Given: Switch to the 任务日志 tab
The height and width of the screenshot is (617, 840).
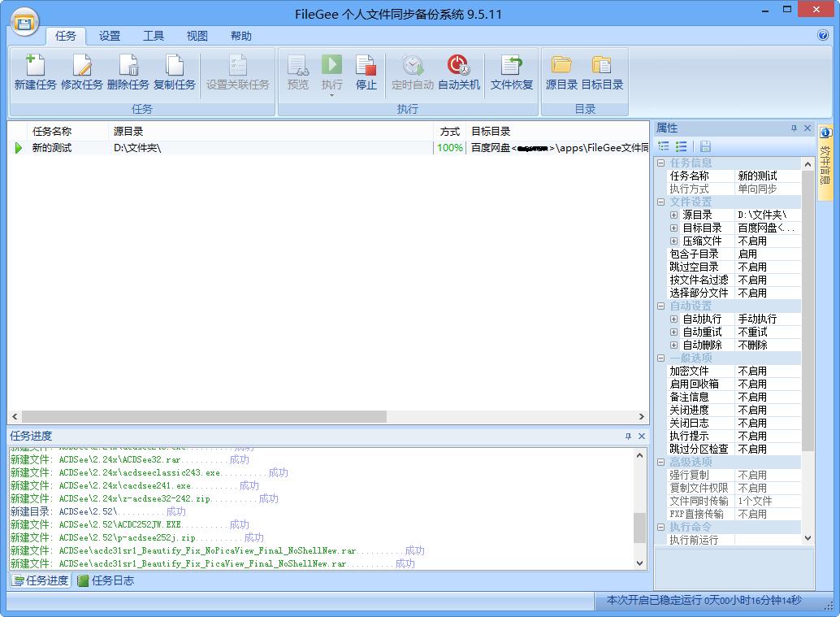Looking at the screenshot, I should click(106, 580).
